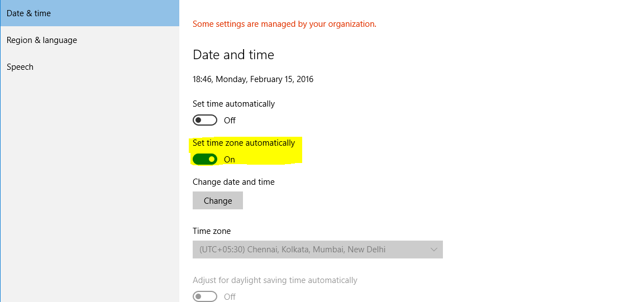Click the Change date and time label
The image size is (644, 302).
(x=233, y=182)
